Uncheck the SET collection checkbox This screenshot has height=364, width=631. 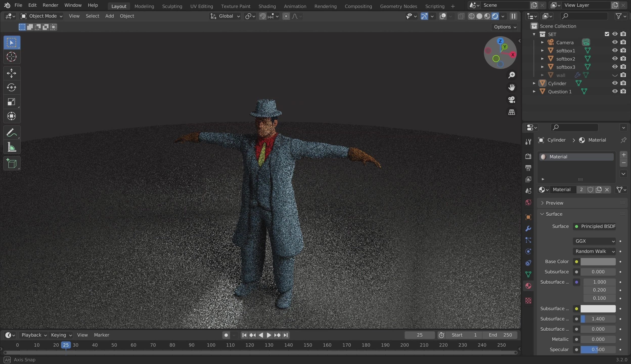(607, 34)
